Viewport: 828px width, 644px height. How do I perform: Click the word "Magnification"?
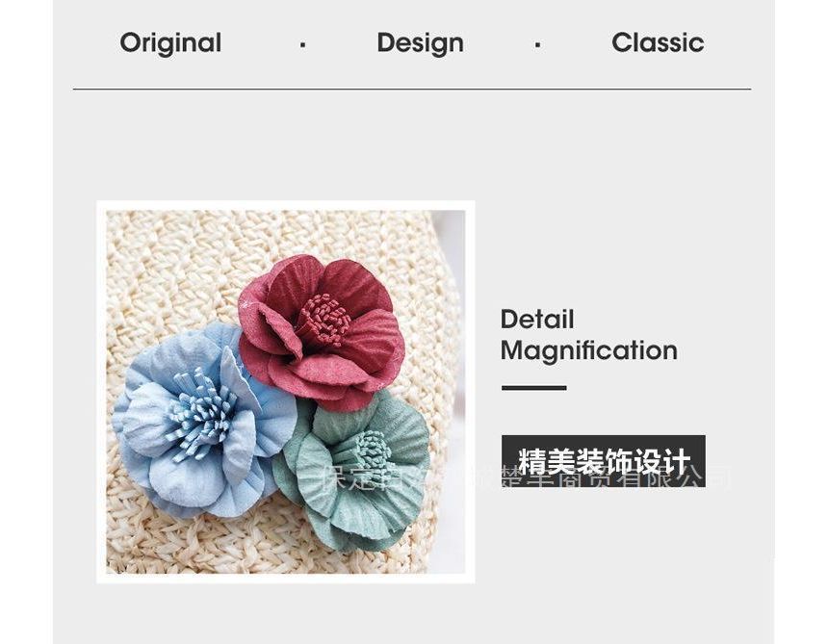589,351
